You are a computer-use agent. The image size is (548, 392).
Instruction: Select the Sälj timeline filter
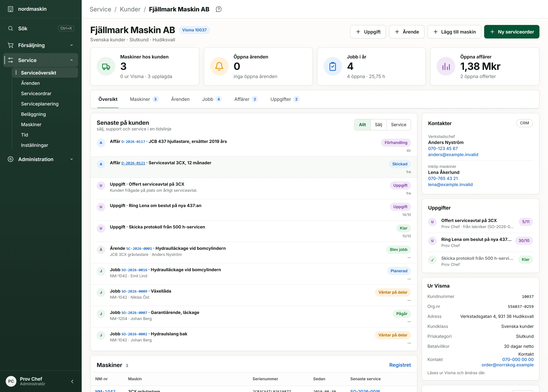click(x=378, y=125)
